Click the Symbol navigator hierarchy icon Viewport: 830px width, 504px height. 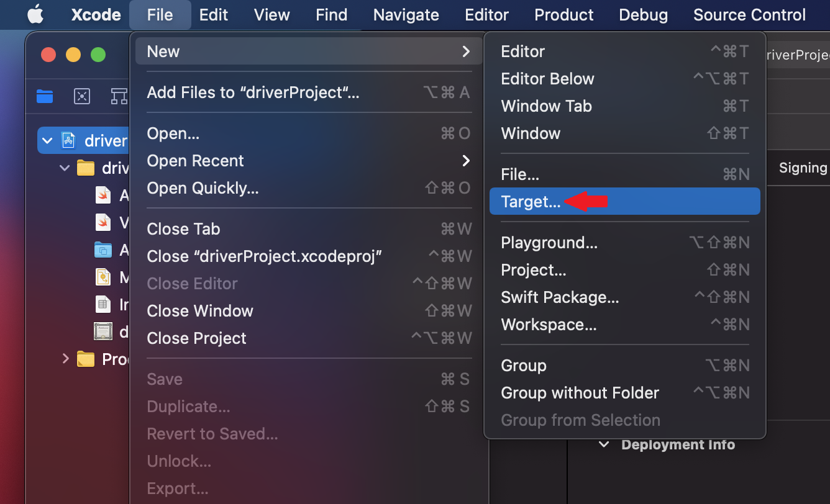(119, 96)
